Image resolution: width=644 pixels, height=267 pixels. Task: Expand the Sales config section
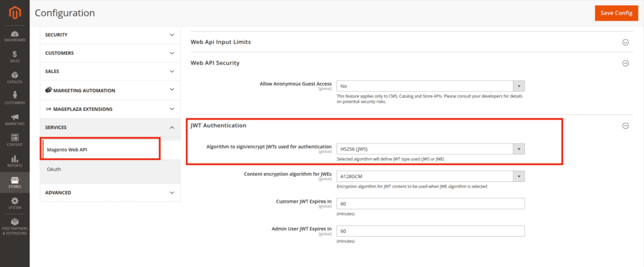click(110, 71)
